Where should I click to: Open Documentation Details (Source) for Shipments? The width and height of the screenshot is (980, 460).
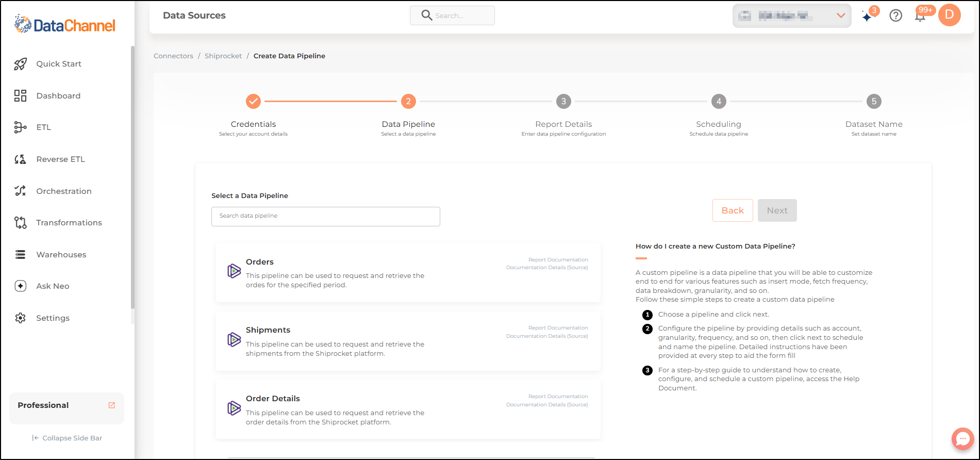click(x=547, y=336)
